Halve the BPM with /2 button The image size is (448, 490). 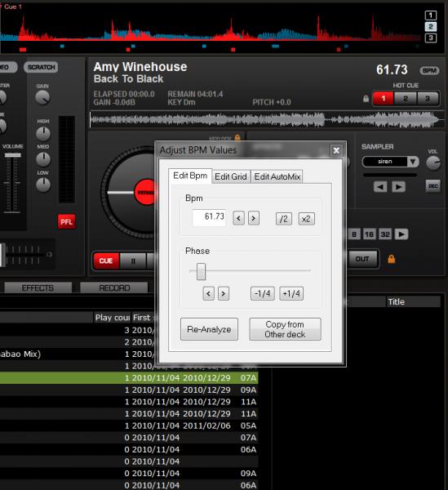(284, 219)
